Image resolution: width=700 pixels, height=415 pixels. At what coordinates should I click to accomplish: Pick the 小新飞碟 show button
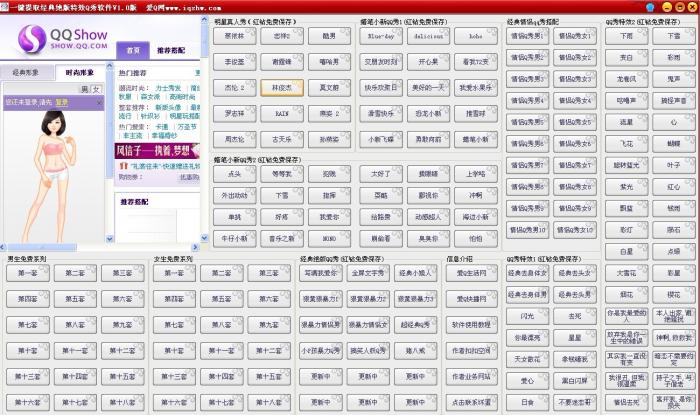click(381, 140)
